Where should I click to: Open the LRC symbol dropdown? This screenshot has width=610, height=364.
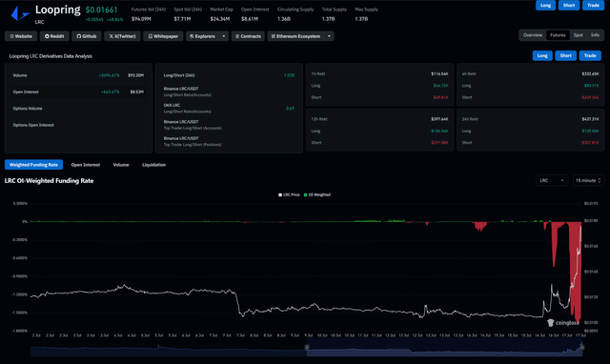(x=552, y=180)
